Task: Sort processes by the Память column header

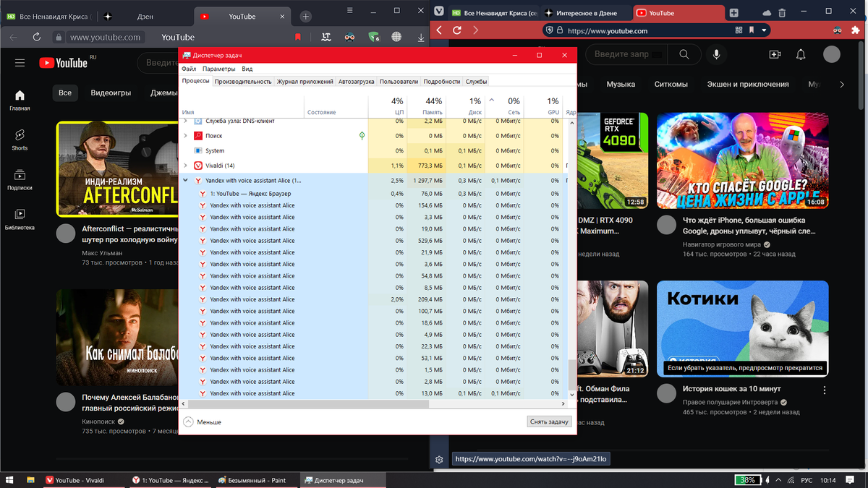Action: [x=426, y=106]
